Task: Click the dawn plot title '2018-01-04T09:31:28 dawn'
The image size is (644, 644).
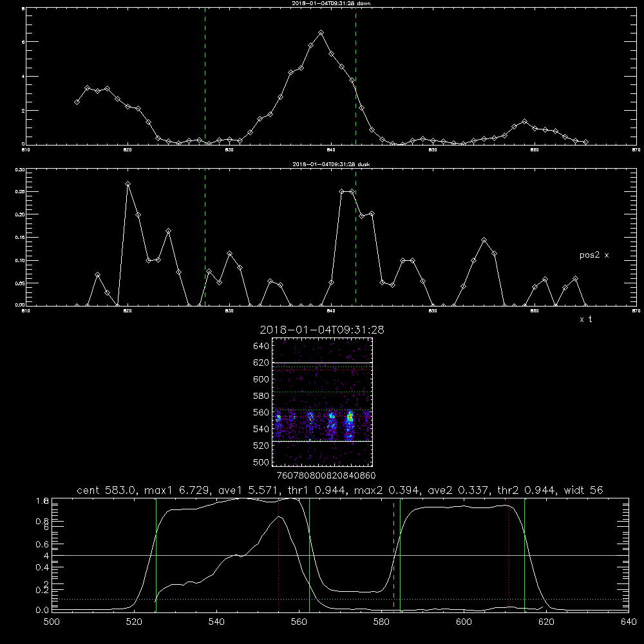Action: (x=331, y=3)
